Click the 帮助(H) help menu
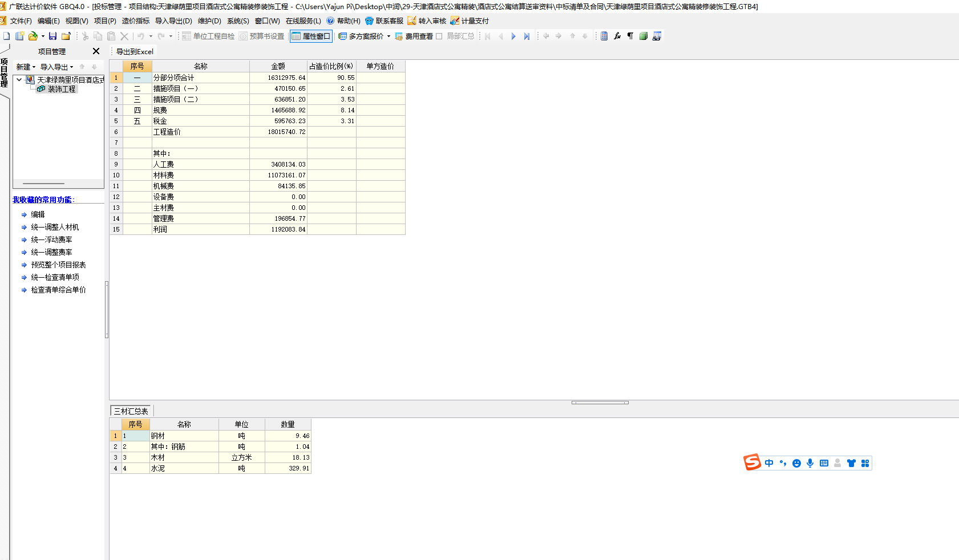Viewport: 959px width, 560px height. tap(343, 21)
